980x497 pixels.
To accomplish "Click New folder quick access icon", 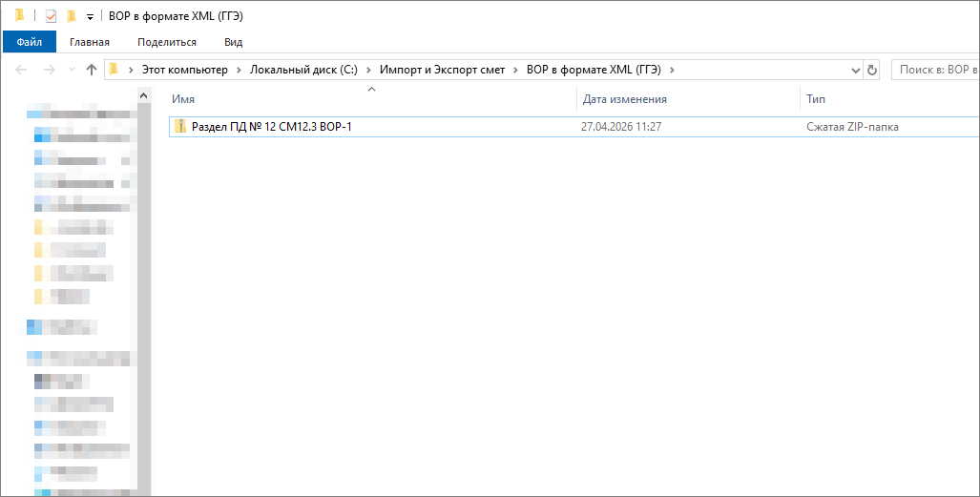I will click(x=72, y=15).
